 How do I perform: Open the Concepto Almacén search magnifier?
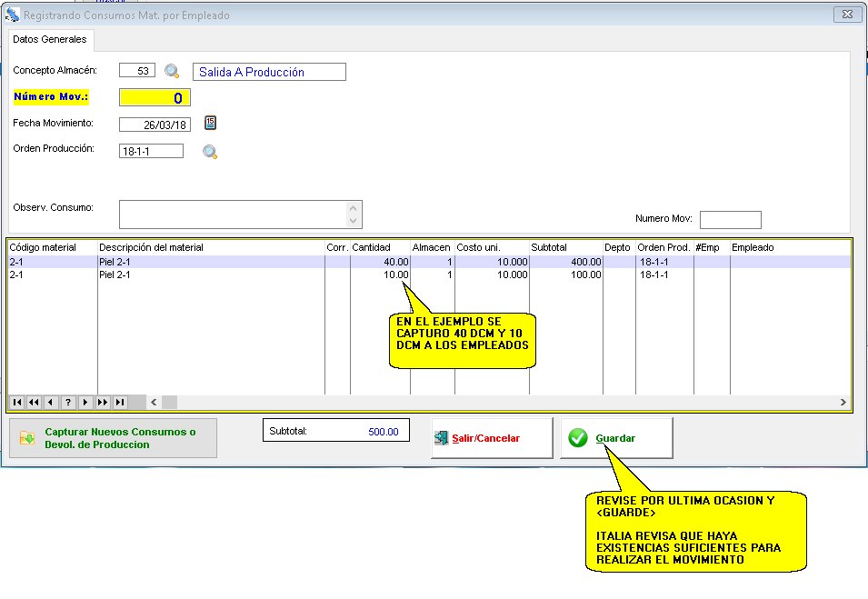point(172,71)
